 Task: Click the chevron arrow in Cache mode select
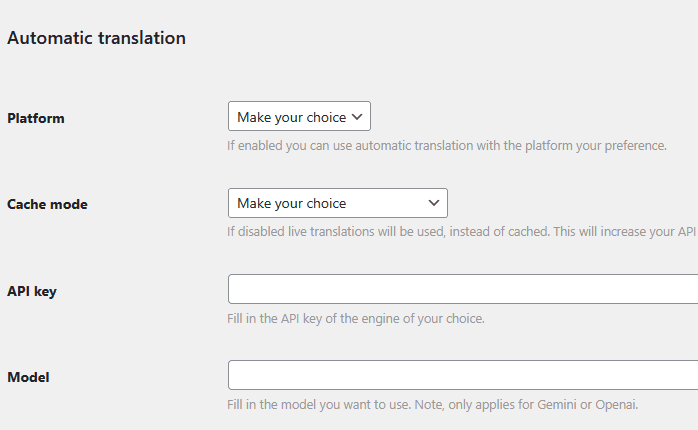coord(434,203)
